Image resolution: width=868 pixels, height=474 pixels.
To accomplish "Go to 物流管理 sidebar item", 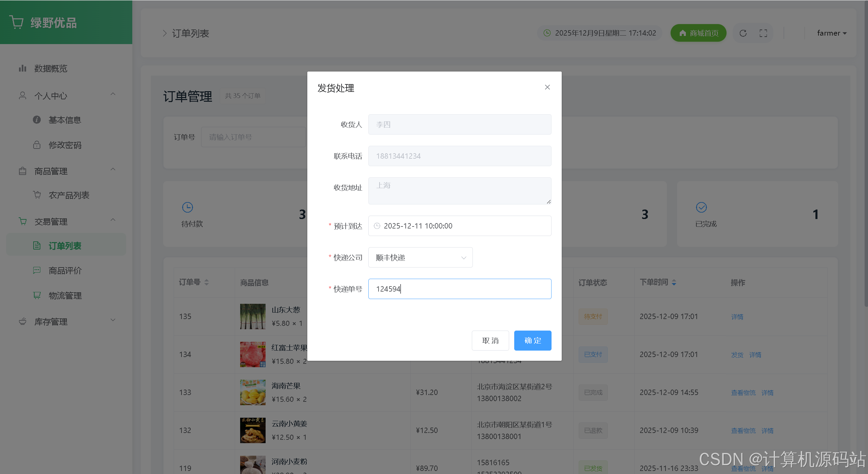I will click(65, 296).
